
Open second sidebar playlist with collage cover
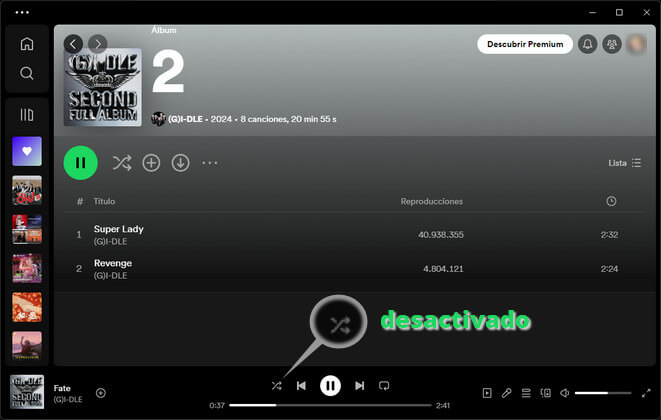pyautogui.click(x=27, y=229)
